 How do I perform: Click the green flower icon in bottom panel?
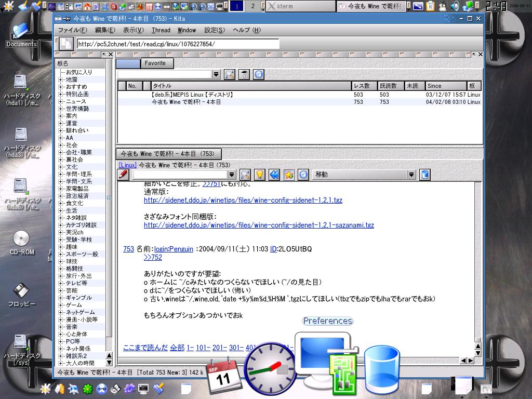87,389
